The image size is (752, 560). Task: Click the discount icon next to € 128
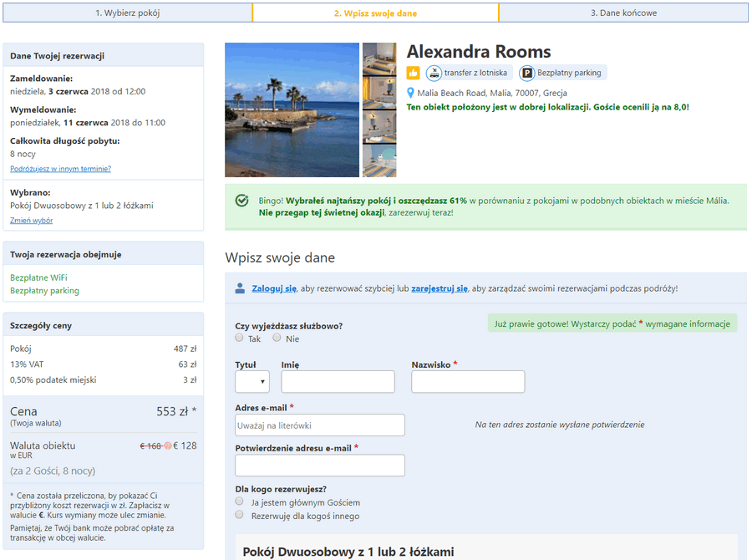pyautogui.click(x=168, y=445)
